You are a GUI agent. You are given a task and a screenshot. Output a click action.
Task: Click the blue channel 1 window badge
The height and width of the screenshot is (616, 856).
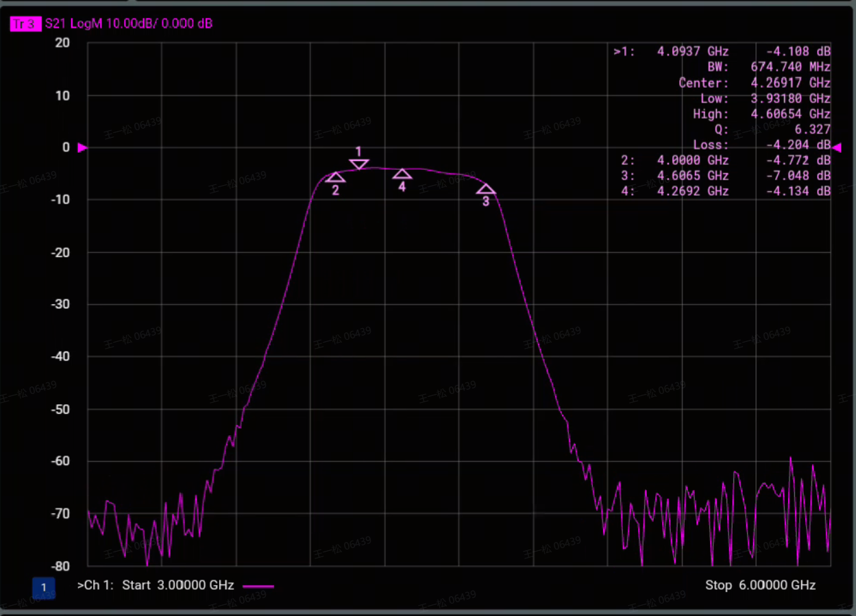(44, 588)
